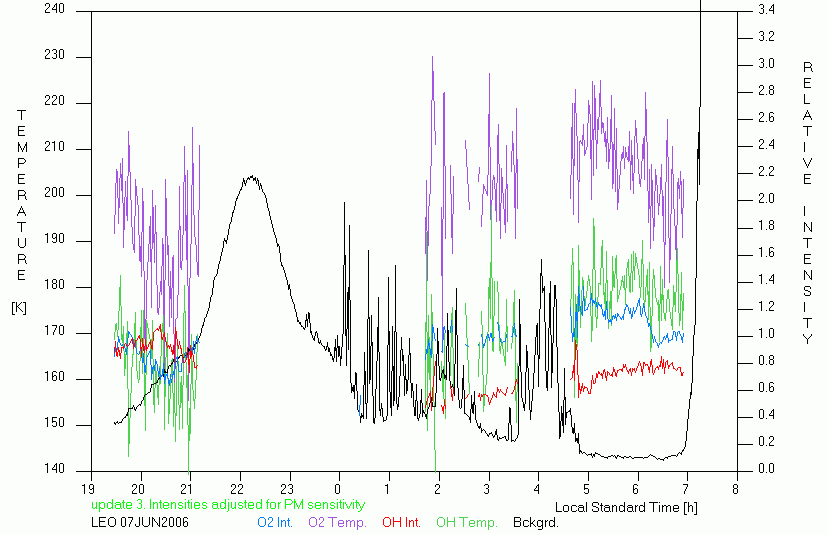Image resolution: width=828 pixels, height=535 pixels.
Task: Click the 2.0 relative intensity label
Action: point(766,198)
